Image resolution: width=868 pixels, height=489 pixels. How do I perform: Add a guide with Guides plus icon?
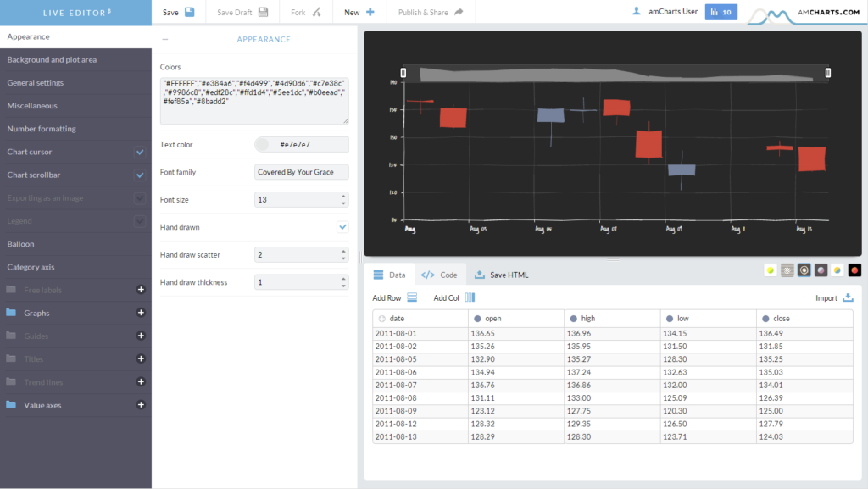pyautogui.click(x=141, y=336)
